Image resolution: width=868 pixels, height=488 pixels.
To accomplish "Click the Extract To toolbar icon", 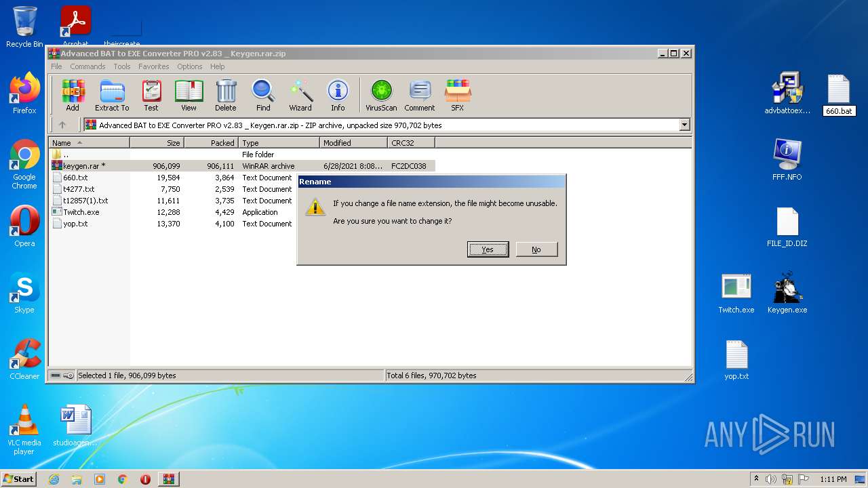I will tap(112, 95).
